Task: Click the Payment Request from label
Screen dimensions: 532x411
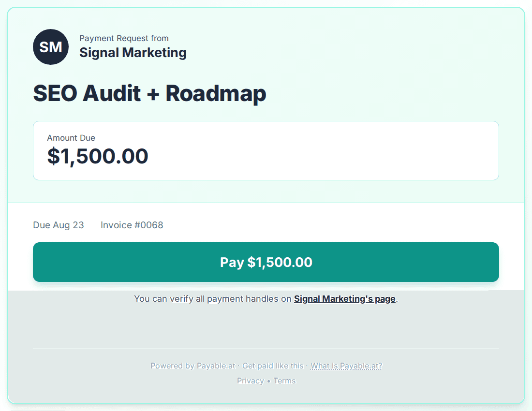Action: point(124,38)
